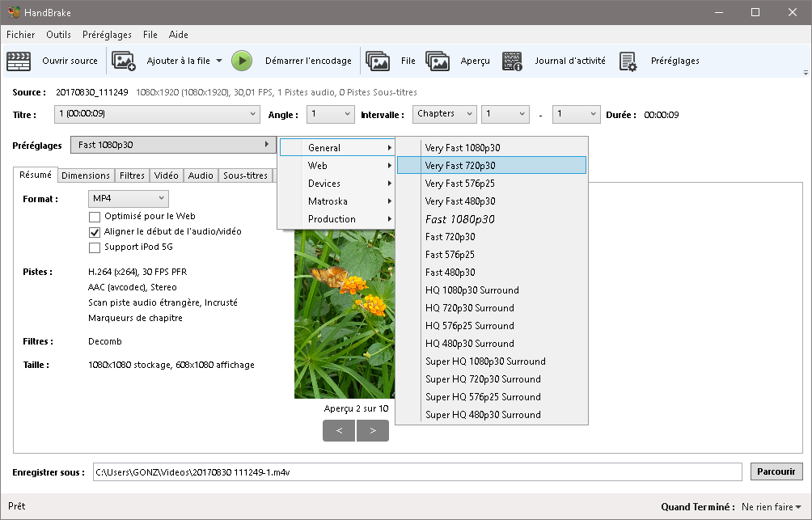The width and height of the screenshot is (812, 520).
Task: Enable Optimisé pour le Web checkbox
Action: (95, 217)
